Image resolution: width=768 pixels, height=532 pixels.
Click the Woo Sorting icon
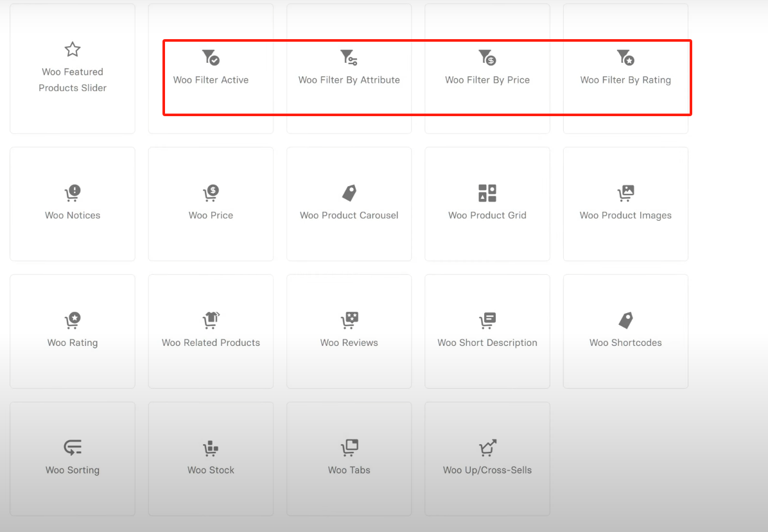(73, 447)
